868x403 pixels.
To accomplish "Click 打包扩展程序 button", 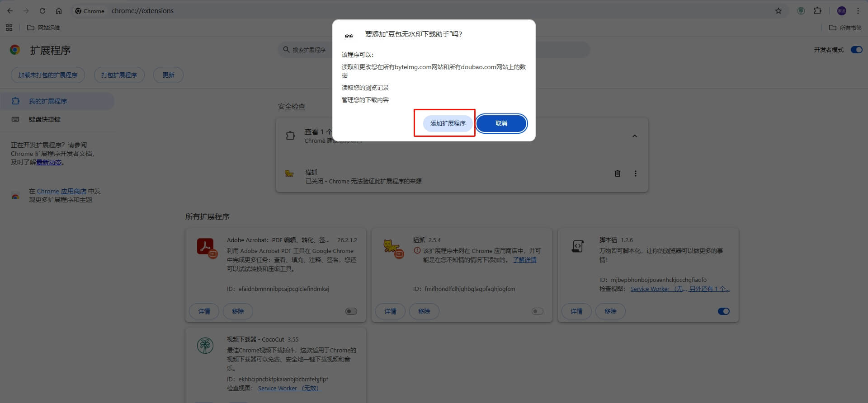I will [119, 75].
